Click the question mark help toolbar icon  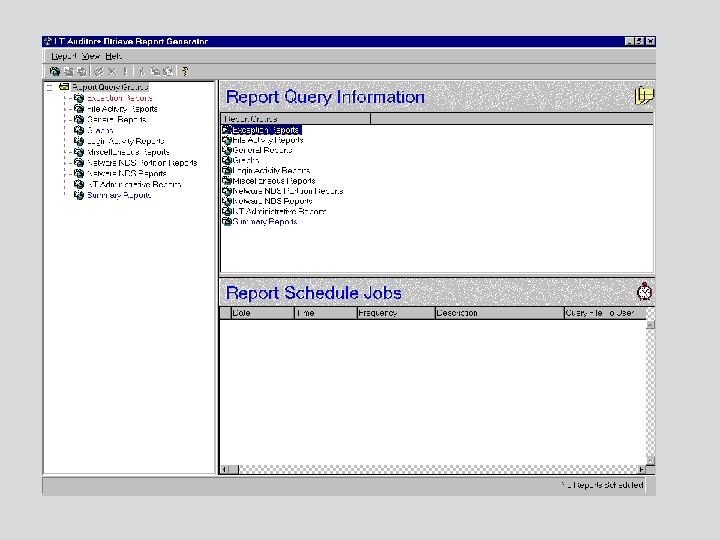185,71
